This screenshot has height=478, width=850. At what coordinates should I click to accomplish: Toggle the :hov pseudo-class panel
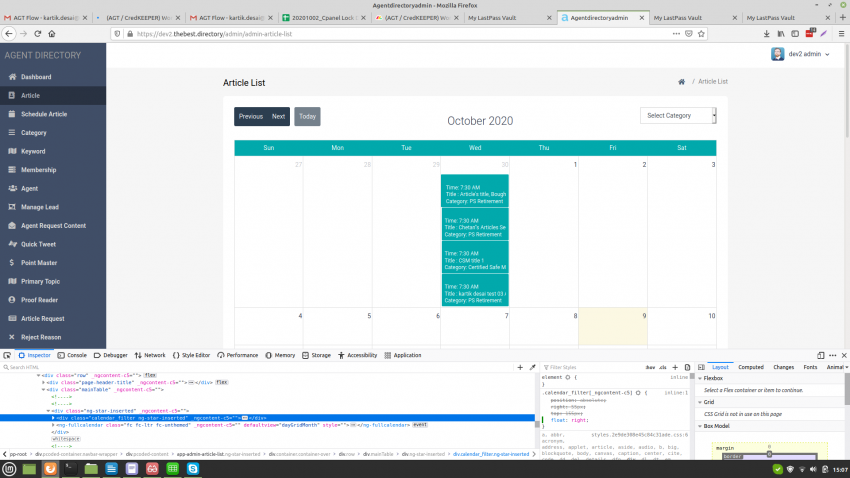[650, 367]
